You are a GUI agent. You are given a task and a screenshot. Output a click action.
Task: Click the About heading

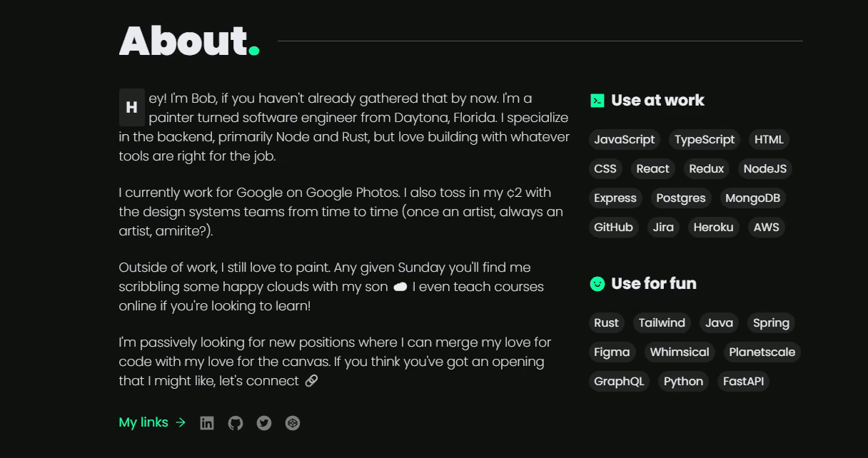pos(183,41)
